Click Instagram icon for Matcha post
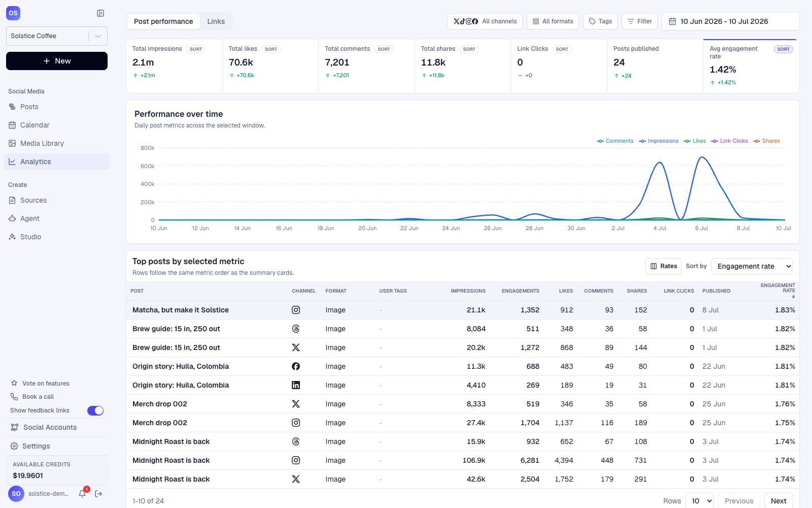The height and width of the screenshot is (508, 812). tap(296, 310)
